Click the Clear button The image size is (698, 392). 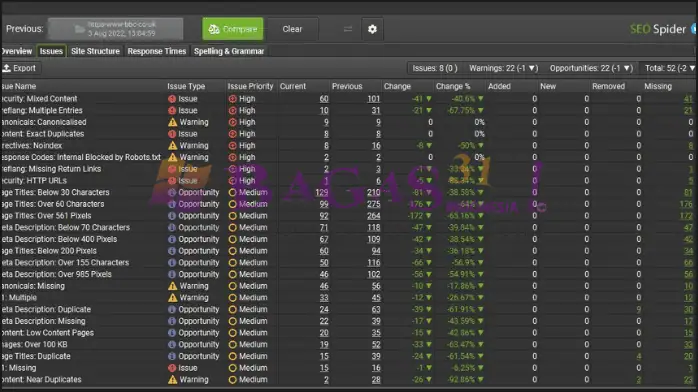[292, 29]
